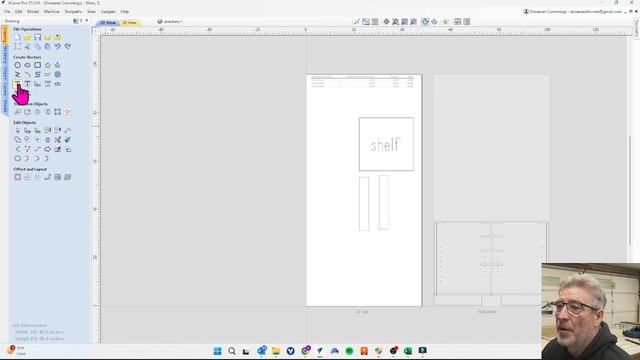Click the grid icon in the view toolbar

click(x=375, y=22)
